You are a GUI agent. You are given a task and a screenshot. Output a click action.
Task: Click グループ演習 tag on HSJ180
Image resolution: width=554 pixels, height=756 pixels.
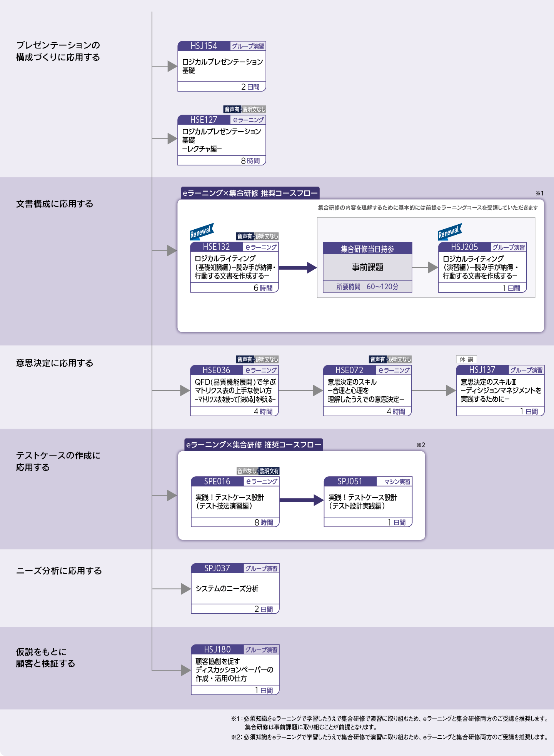[x=262, y=650]
